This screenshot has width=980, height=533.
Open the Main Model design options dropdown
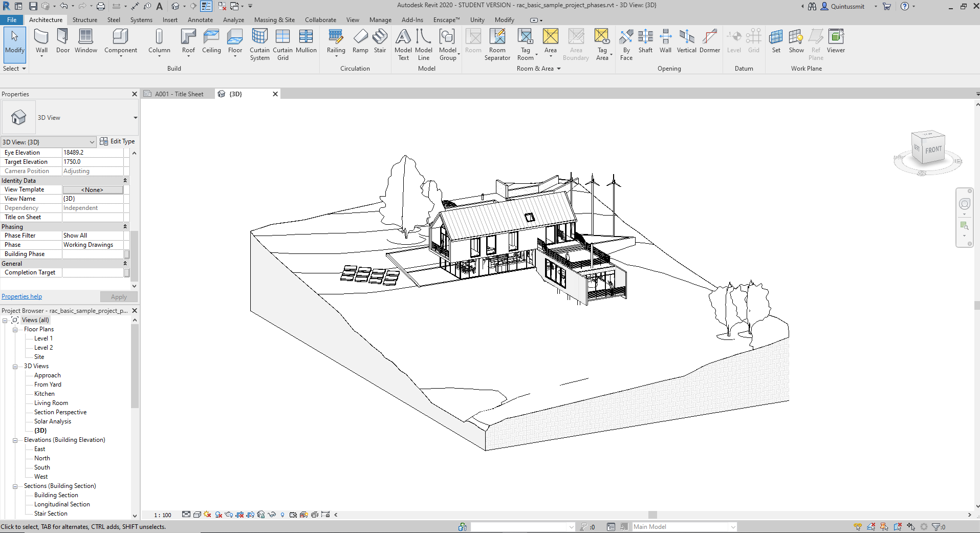(733, 527)
